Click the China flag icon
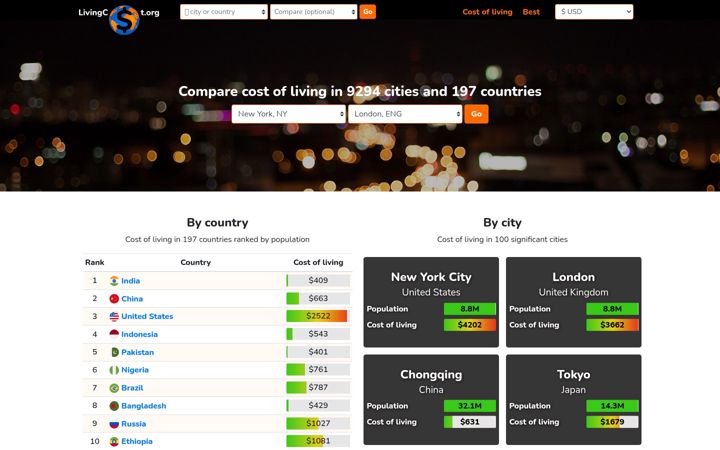 point(114,298)
